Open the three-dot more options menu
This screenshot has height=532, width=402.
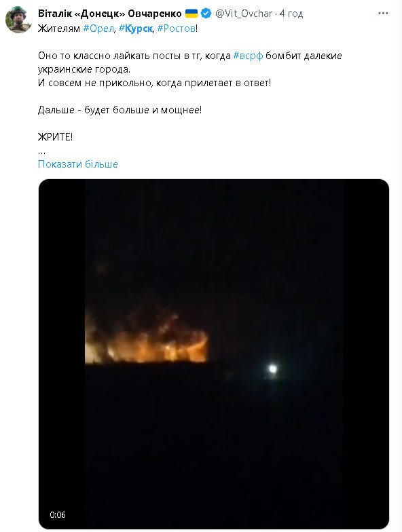tap(383, 14)
